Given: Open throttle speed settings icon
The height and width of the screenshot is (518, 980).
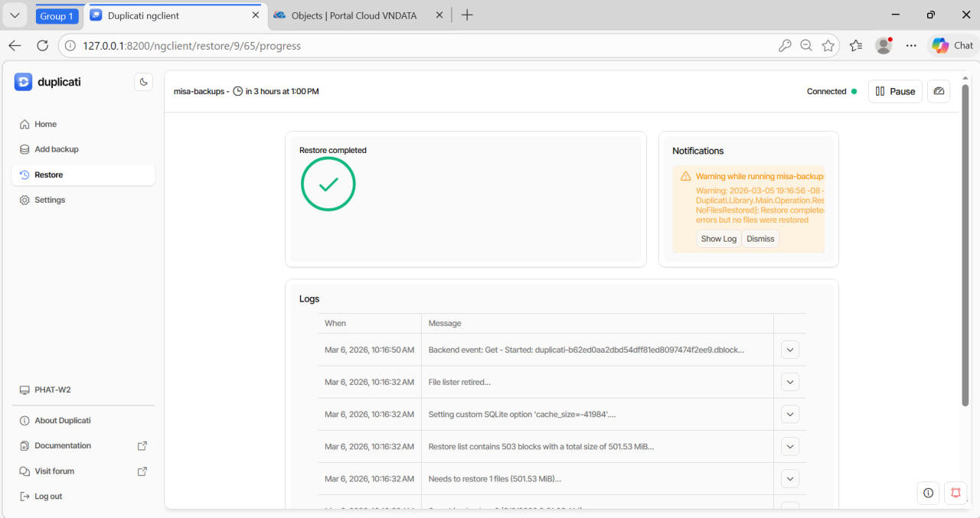Looking at the screenshot, I should (x=939, y=91).
